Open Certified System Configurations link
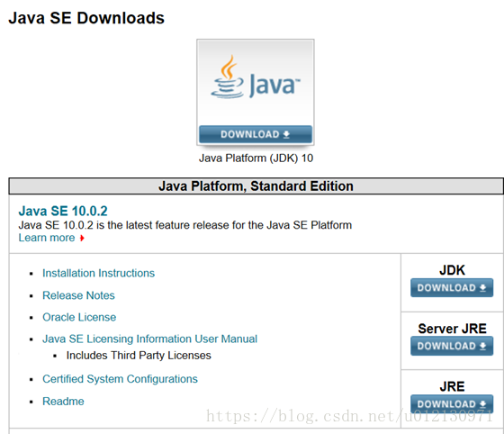This screenshot has height=434, width=504. (x=120, y=379)
